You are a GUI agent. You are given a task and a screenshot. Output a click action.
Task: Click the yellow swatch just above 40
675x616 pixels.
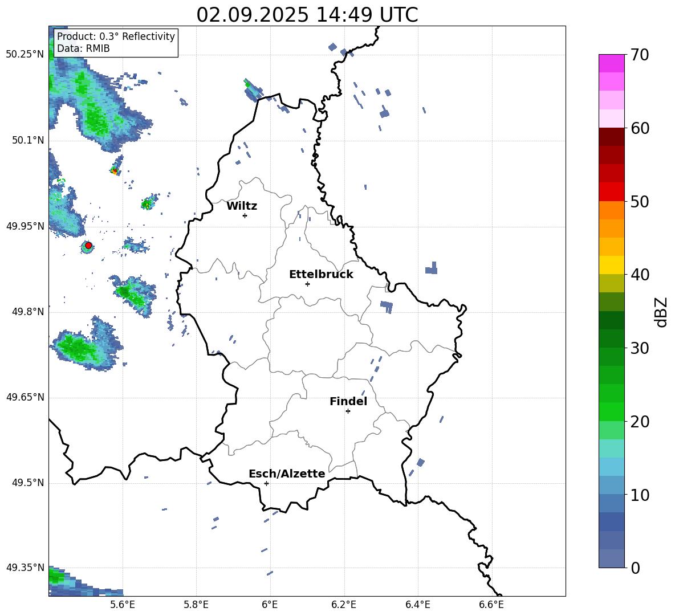(611, 265)
